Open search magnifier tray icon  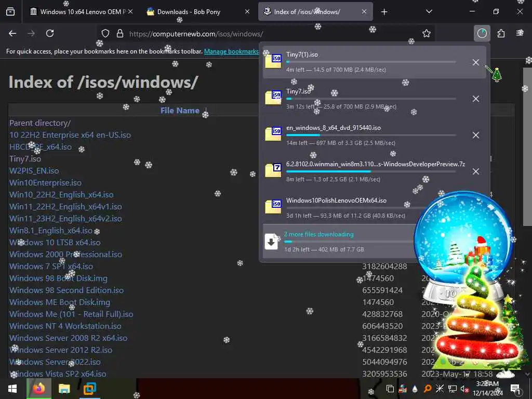pos(428,389)
